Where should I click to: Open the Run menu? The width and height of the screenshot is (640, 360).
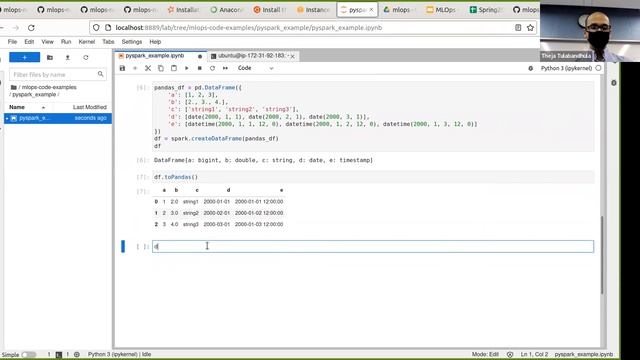coord(66,42)
